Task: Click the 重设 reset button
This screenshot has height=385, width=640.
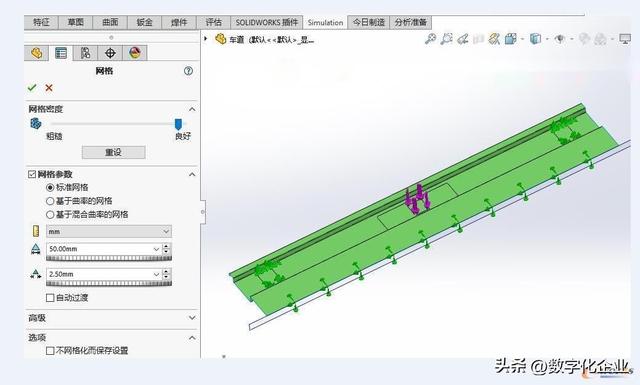Action: point(113,152)
